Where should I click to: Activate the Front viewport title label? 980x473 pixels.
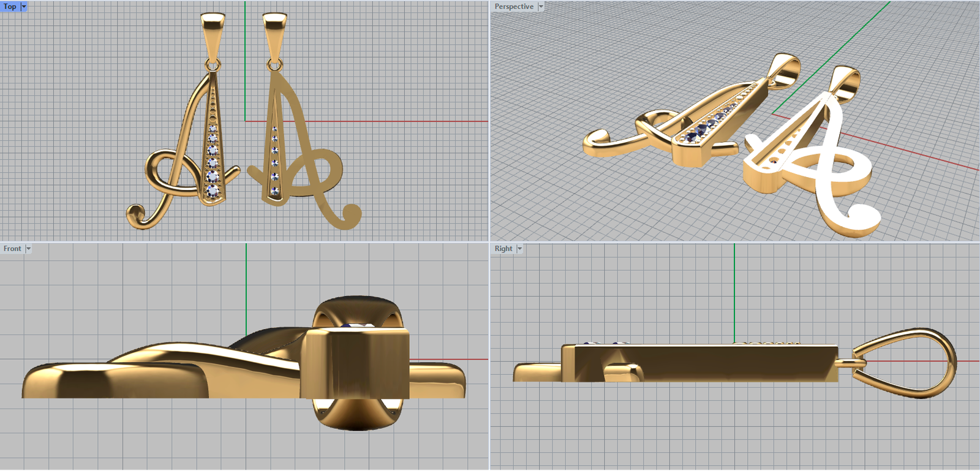(12, 249)
